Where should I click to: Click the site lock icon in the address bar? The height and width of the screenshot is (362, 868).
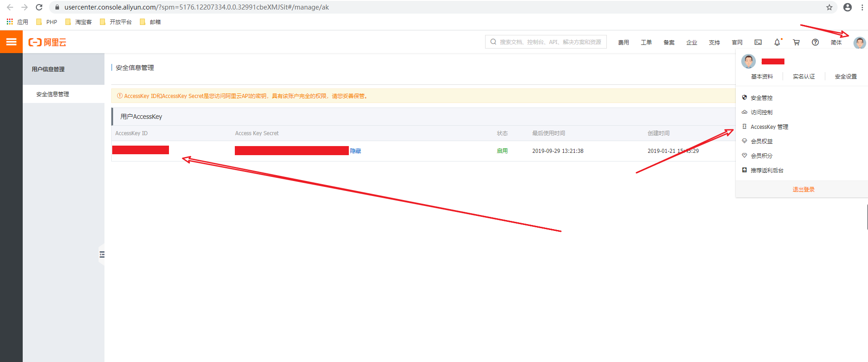(x=57, y=7)
